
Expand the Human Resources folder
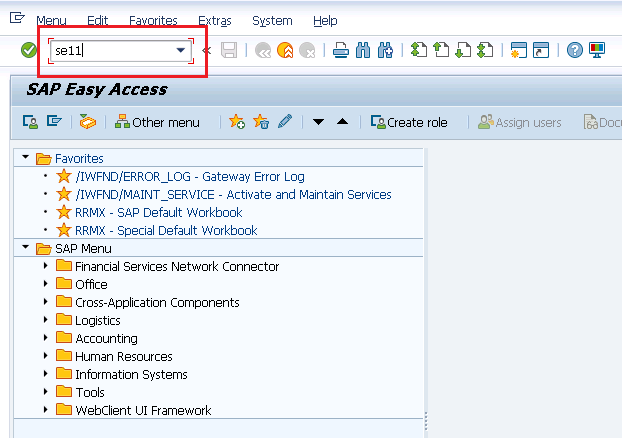click(x=46, y=355)
